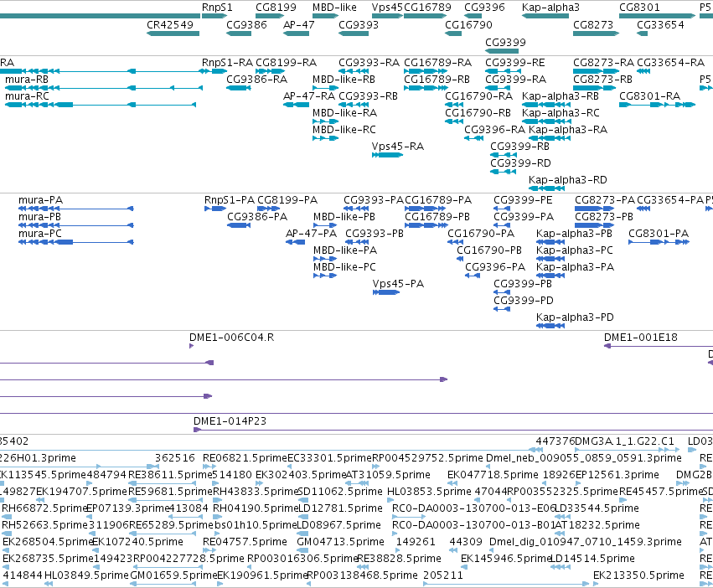Select the CG33654-RA transcript
The width and height of the screenshot is (713, 588).
pos(643,71)
